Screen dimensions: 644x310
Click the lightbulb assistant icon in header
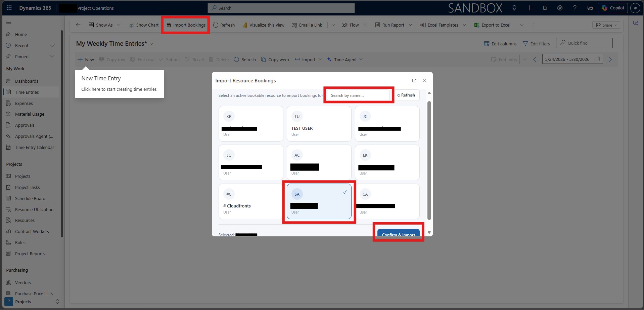click(x=514, y=8)
